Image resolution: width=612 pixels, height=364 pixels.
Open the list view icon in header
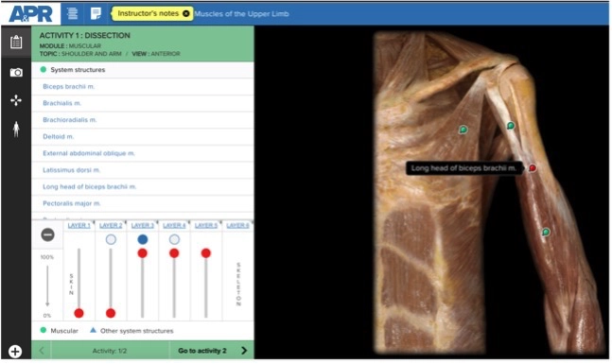(x=72, y=13)
